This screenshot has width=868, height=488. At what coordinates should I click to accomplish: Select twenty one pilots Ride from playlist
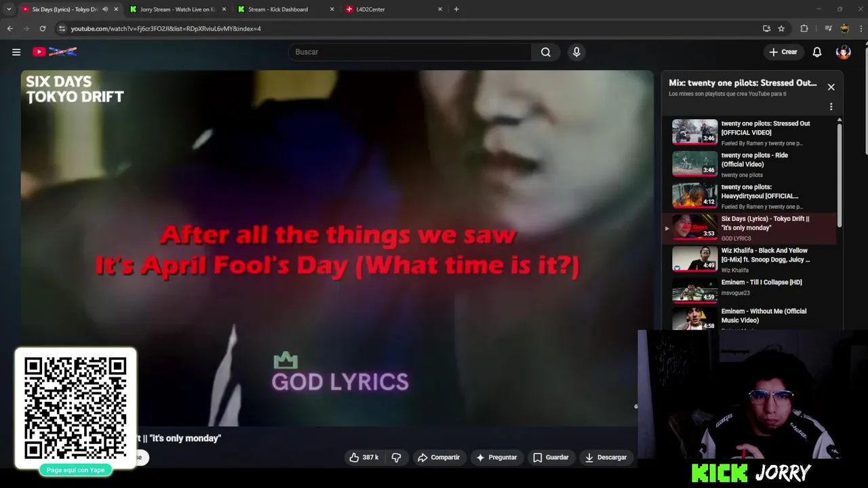pyautogui.click(x=749, y=165)
